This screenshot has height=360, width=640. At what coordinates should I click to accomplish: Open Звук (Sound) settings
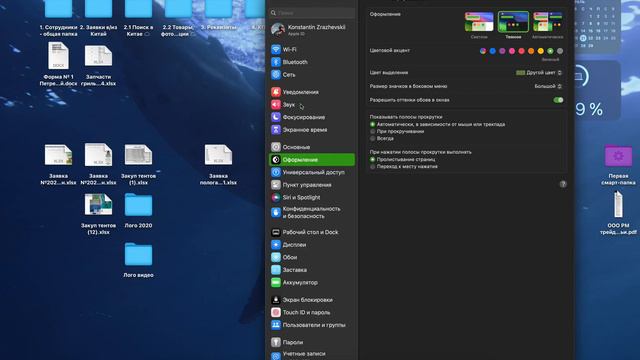coord(312,104)
